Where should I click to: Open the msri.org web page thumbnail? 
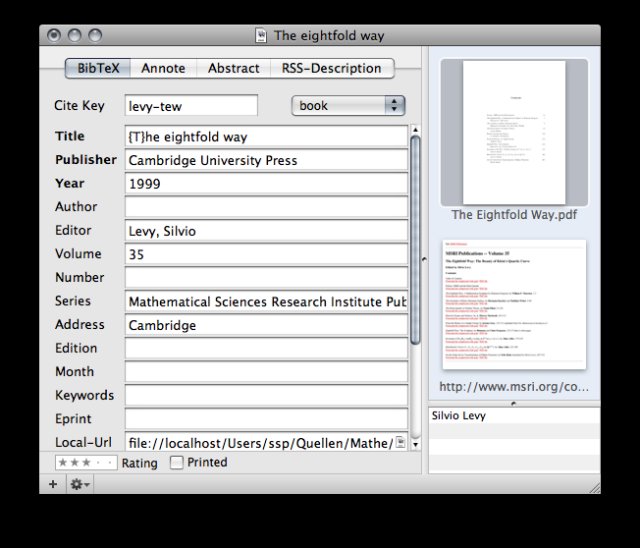pos(514,305)
